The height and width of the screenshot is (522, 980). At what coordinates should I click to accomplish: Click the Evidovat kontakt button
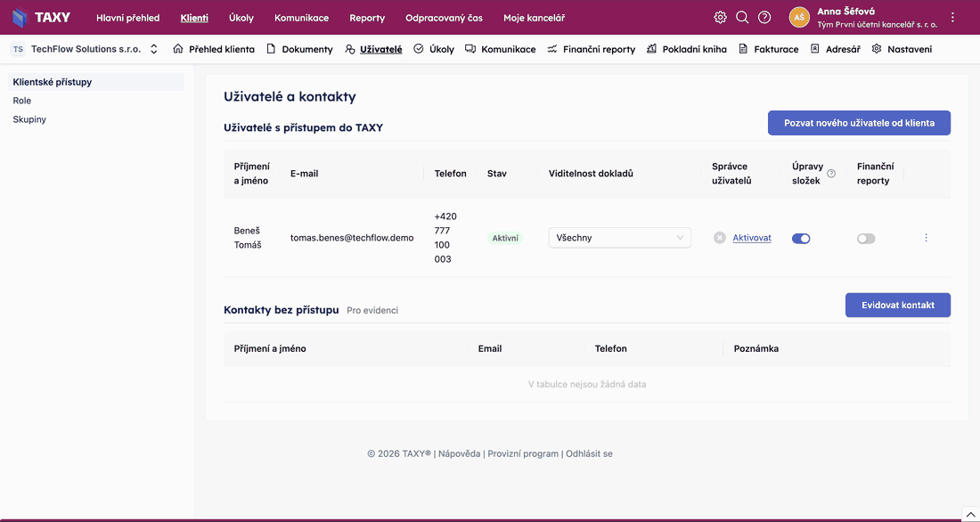tap(898, 305)
